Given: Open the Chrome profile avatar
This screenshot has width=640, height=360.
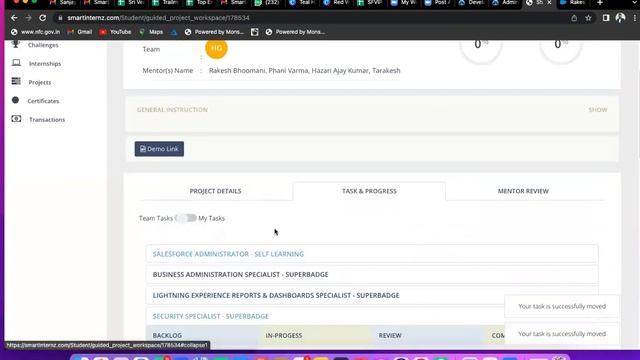Looking at the screenshot, I should click(620, 18).
